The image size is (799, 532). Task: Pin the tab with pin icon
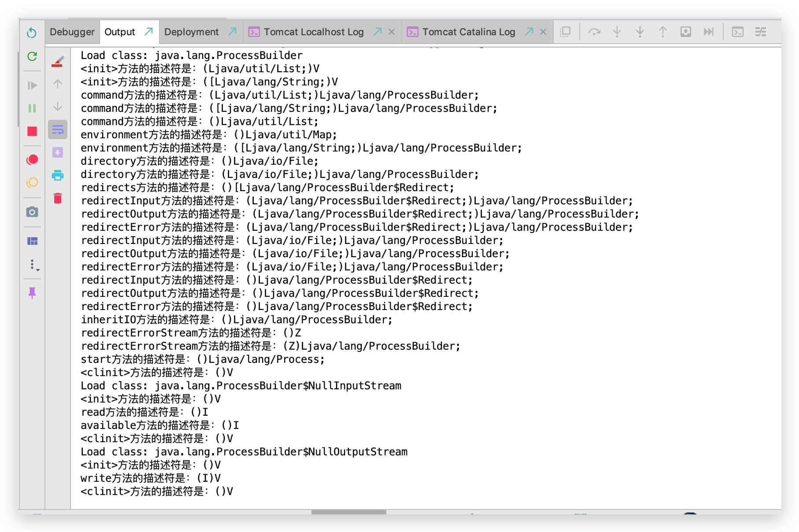32,293
